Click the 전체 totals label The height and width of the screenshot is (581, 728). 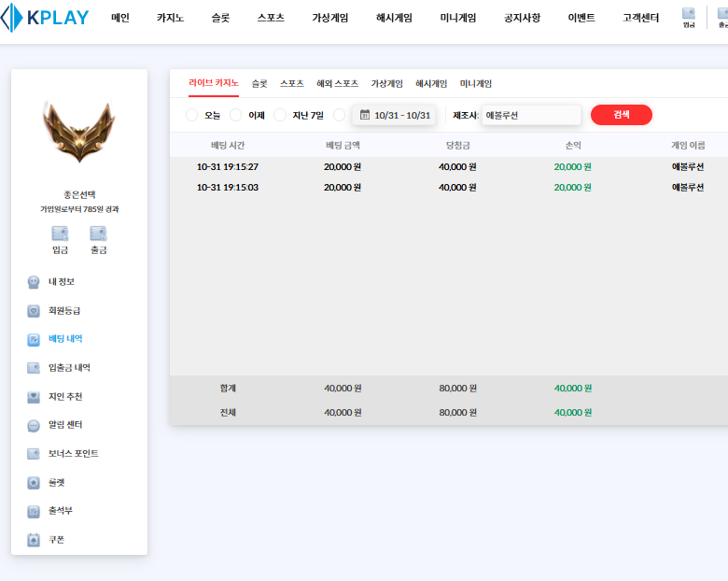click(228, 412)
